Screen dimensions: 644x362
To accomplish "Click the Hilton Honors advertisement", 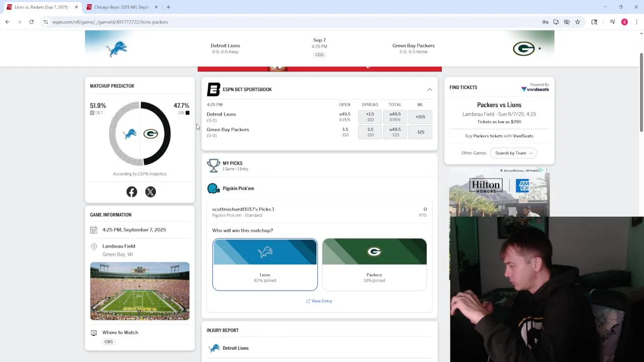I will 499,193.
